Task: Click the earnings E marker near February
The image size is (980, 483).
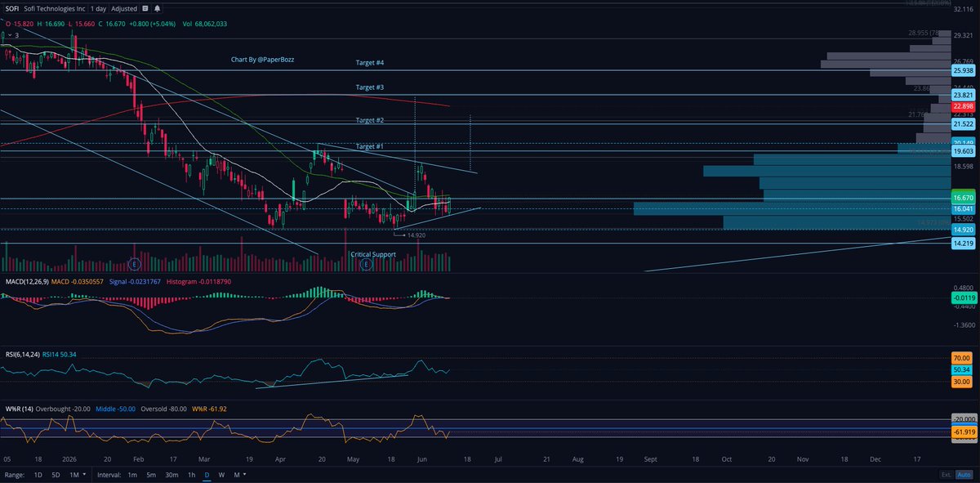Action: coord(135,264)
